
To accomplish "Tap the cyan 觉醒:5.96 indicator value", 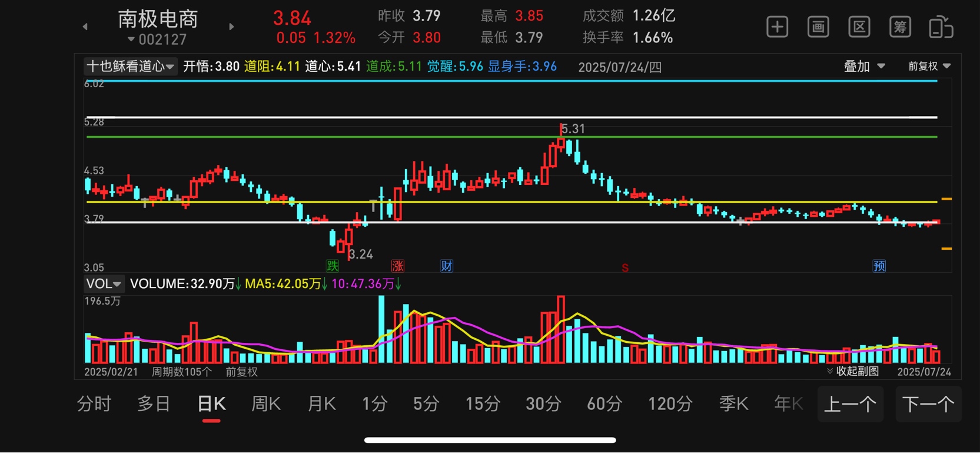I will pyautogui.click(x=455, y=67).
